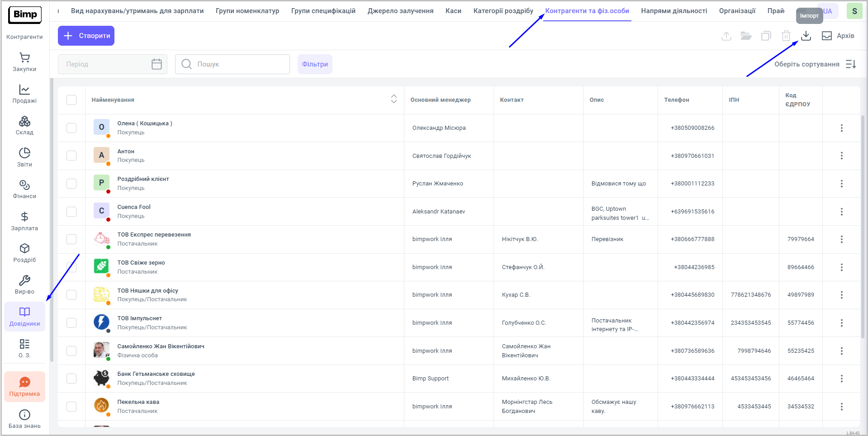Screen dimensions: 868x436
Task: Check the box for the Антон row
Action: [x=71, y=156]
